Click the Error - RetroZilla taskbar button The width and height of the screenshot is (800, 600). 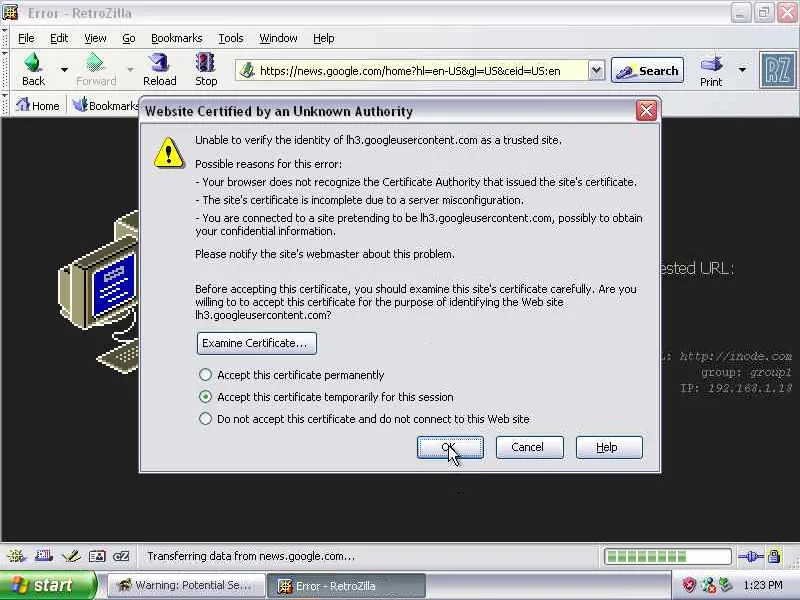(346, 585)
